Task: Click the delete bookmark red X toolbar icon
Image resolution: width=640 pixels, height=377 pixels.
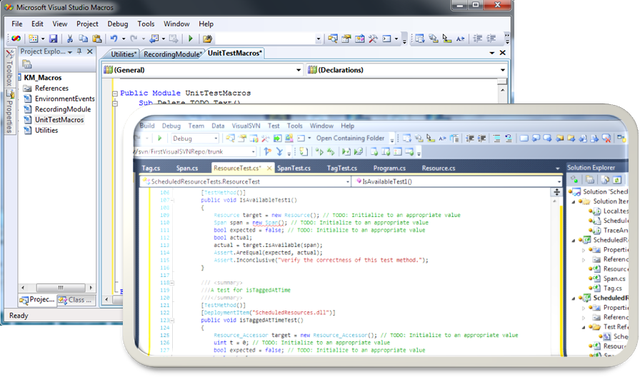Action: click(607, 138)
